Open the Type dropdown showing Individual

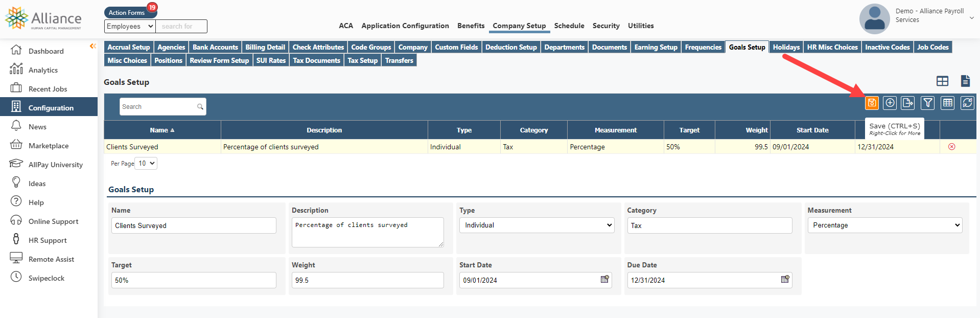click(536, 225)
